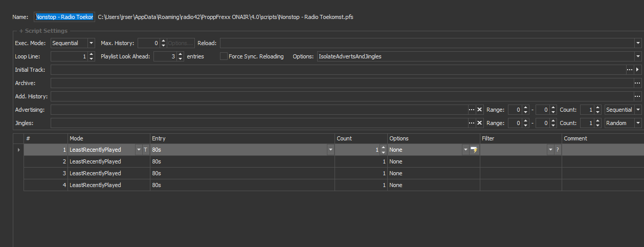Decrease Playlist Look Ahead entries
Viewport: 644px width, 247px height.
[181, 59]
